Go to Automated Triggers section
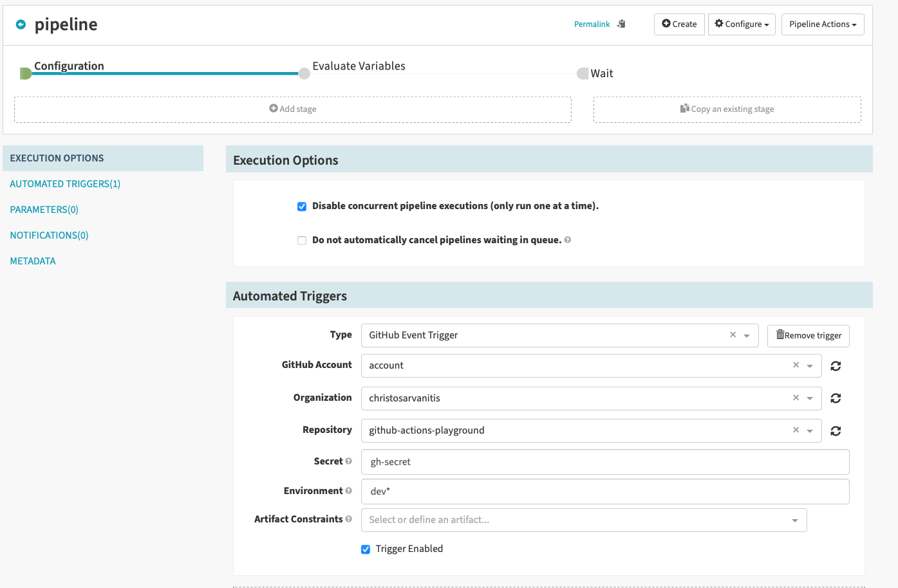 (x=65, y=184)
